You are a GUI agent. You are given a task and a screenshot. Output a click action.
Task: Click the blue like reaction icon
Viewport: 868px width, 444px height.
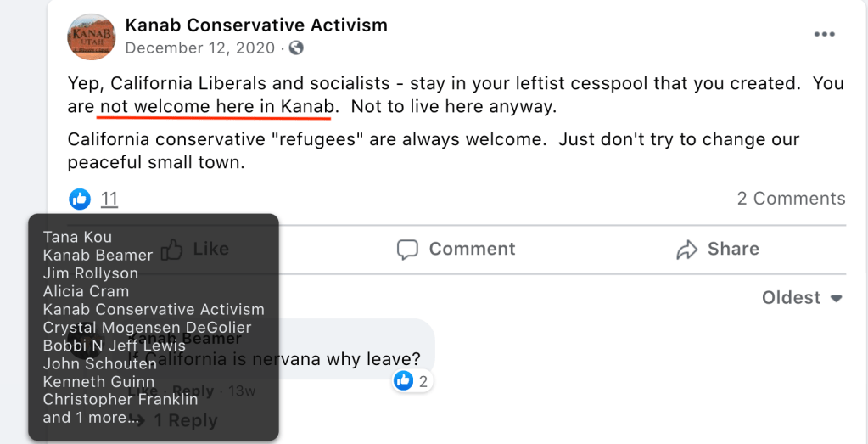pos(80,200)
